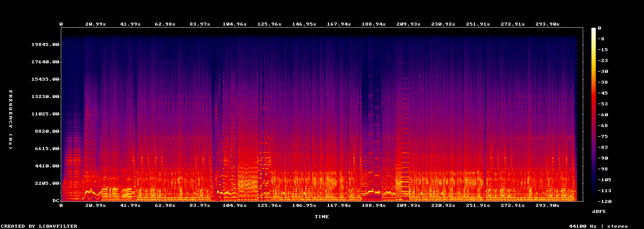Click 293.90s on the bottom time axis

547,205
